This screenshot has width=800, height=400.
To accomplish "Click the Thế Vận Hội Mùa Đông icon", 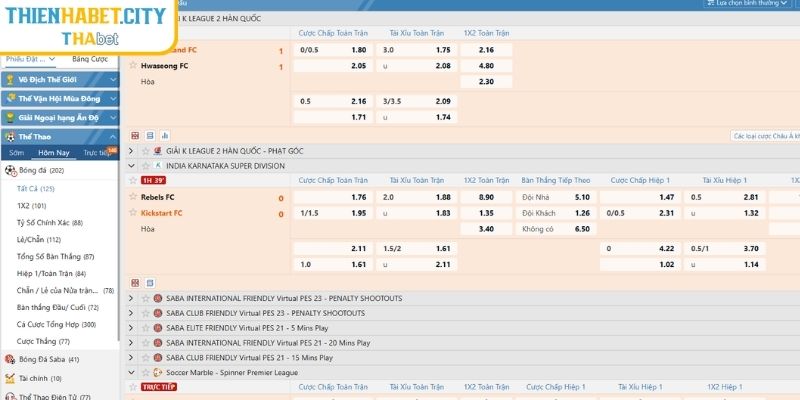I will 10,98.
